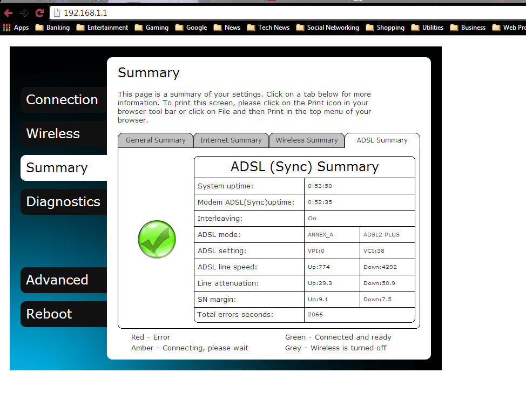Screen dimensions: 526x420
Task: Open the Banking bookmarks folder
Action: point(52,28)
